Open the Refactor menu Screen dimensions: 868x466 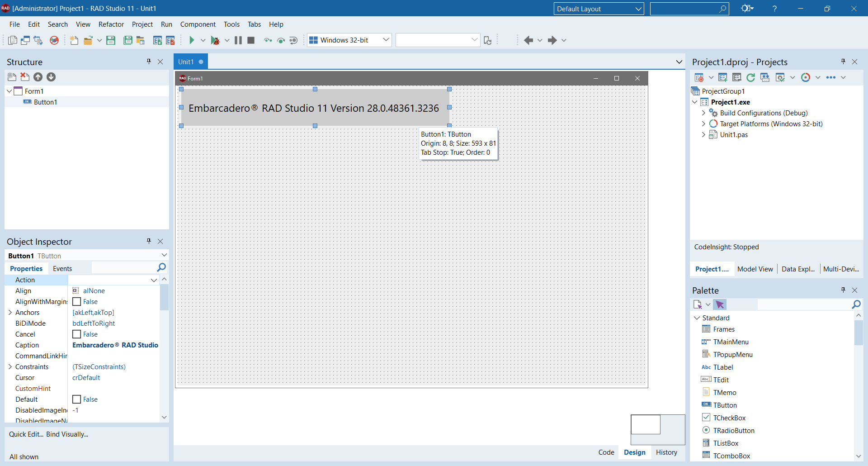[111, 24]
